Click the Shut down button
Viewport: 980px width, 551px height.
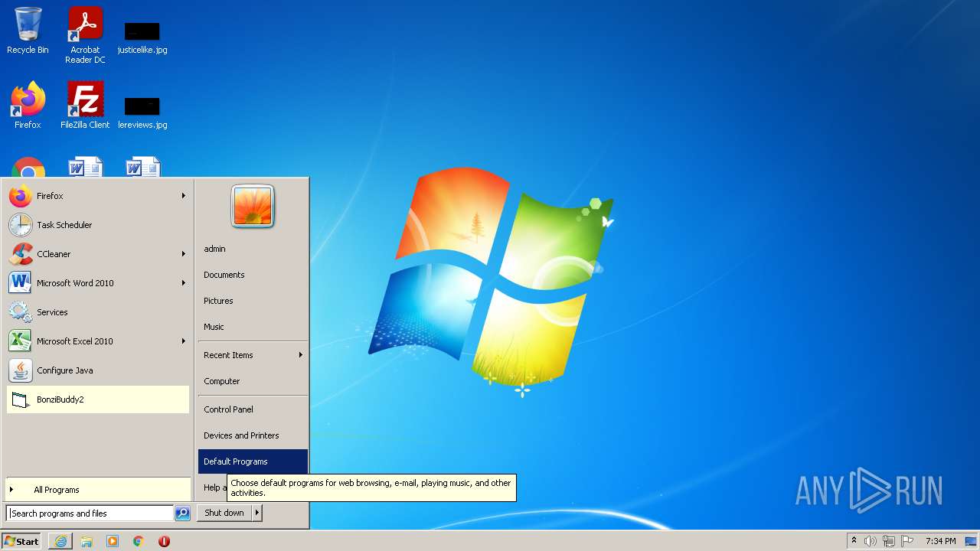[x=224, y=513]
